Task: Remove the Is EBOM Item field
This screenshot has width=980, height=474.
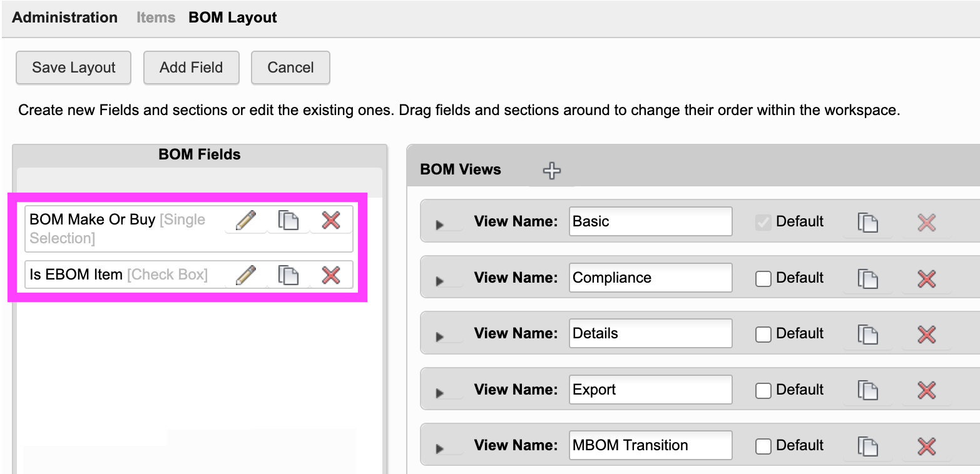Action: click(x=330, y=275)
